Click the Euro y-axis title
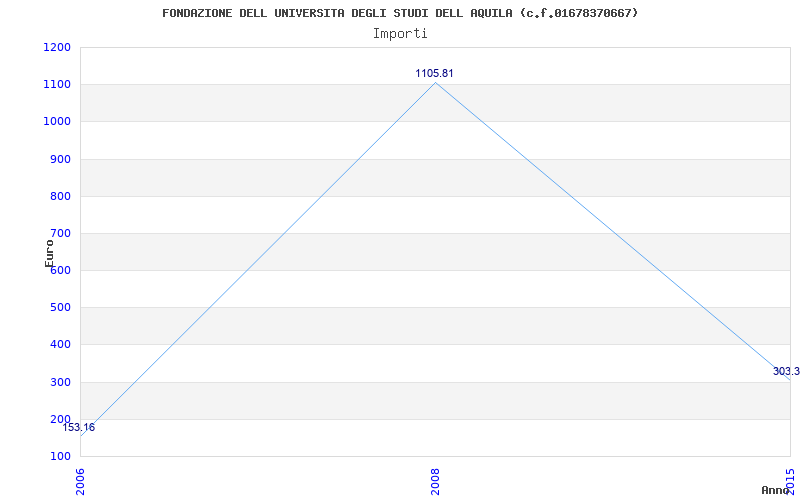800x500 pixels. (49, 253)
